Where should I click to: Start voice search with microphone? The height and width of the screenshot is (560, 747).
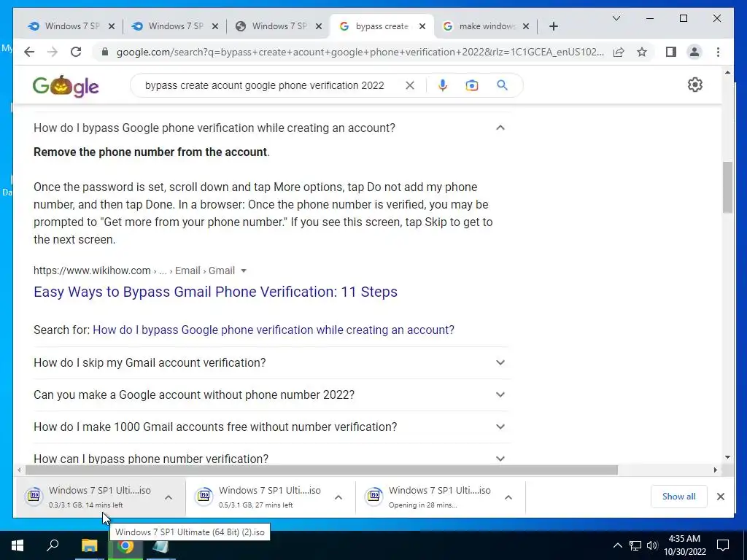443,85
